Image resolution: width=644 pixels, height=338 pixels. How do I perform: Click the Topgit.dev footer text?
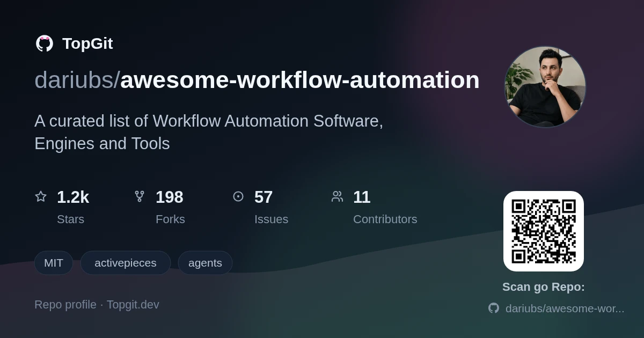(x=133, y=305)
